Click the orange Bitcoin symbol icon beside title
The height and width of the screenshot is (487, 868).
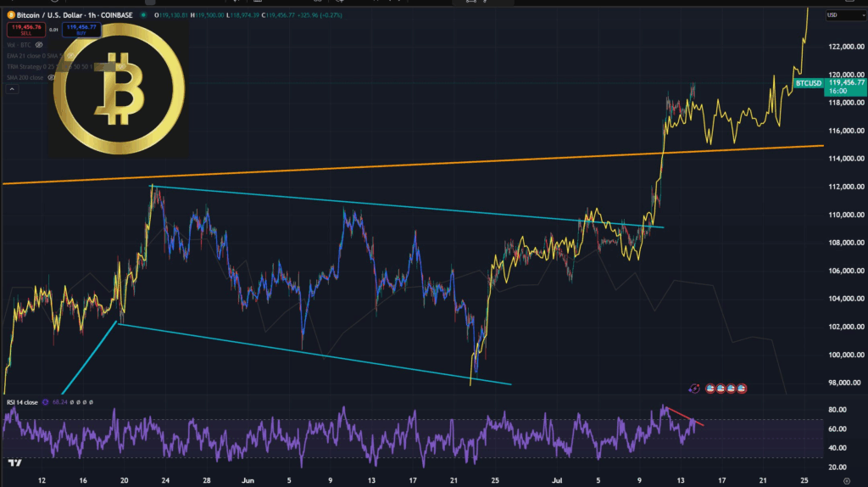(x=10, y=15)
